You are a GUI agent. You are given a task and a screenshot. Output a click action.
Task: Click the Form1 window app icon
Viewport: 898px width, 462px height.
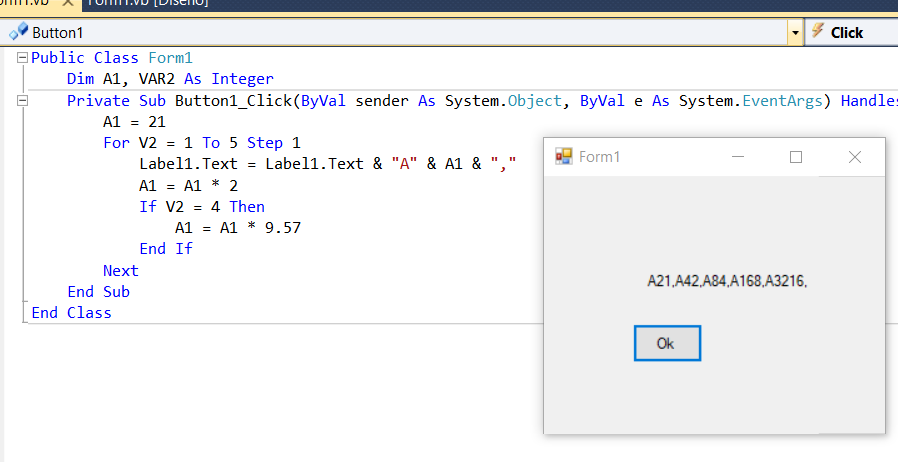click(x=564, y=156)
